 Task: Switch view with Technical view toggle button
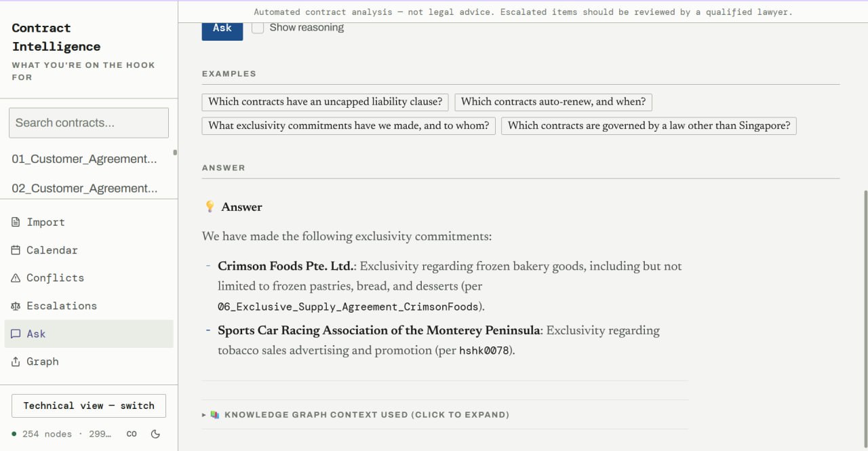click(89, 406)
